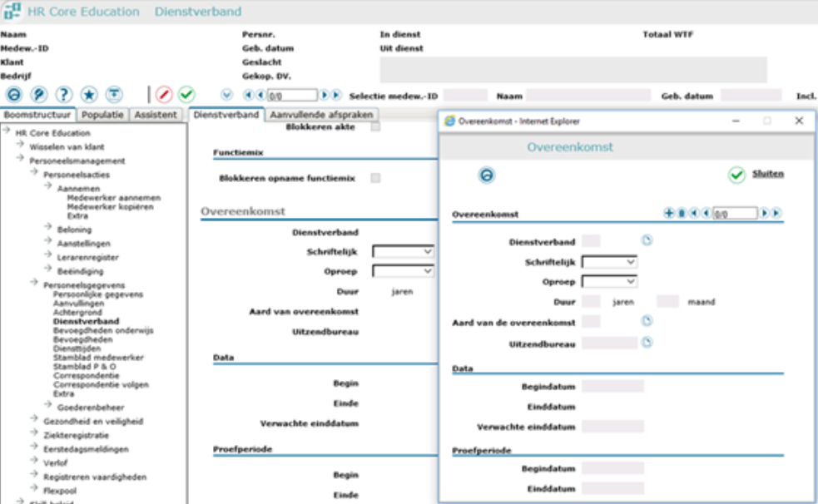Go to previous record in main toolbar
The width and height of the screenshot is (818, 504).
[260, 95]
